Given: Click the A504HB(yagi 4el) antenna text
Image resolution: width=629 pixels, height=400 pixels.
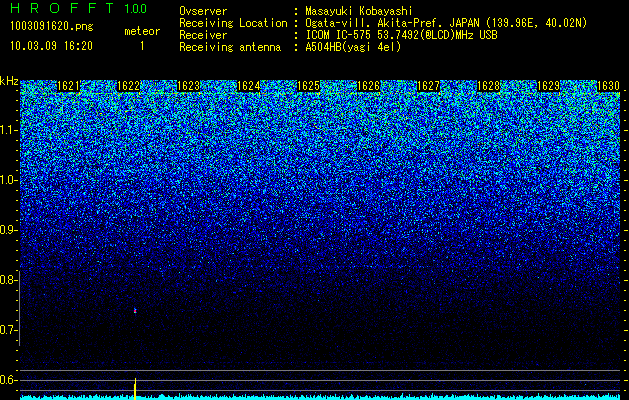Looking at the screenshot, I should pos(353,47).
